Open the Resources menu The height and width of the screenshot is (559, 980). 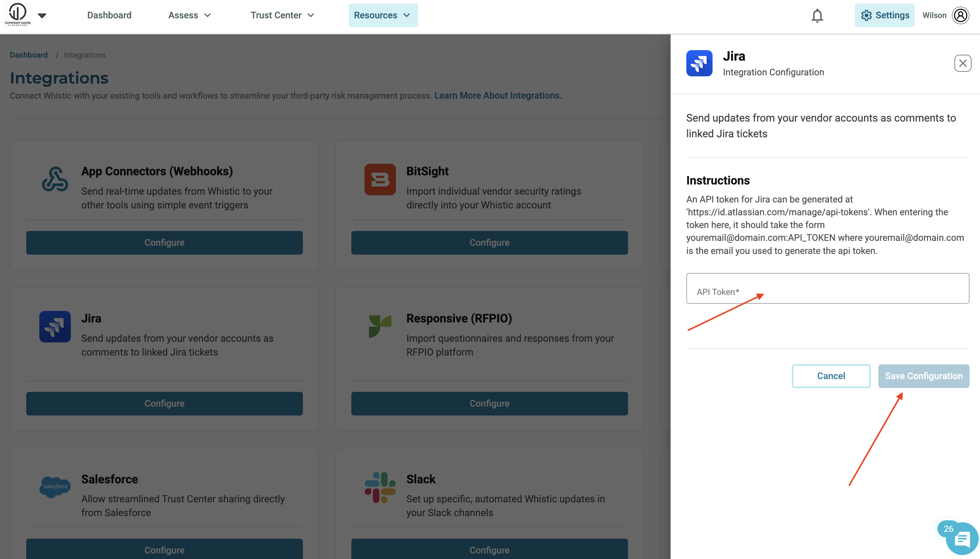tap(383, 15)
